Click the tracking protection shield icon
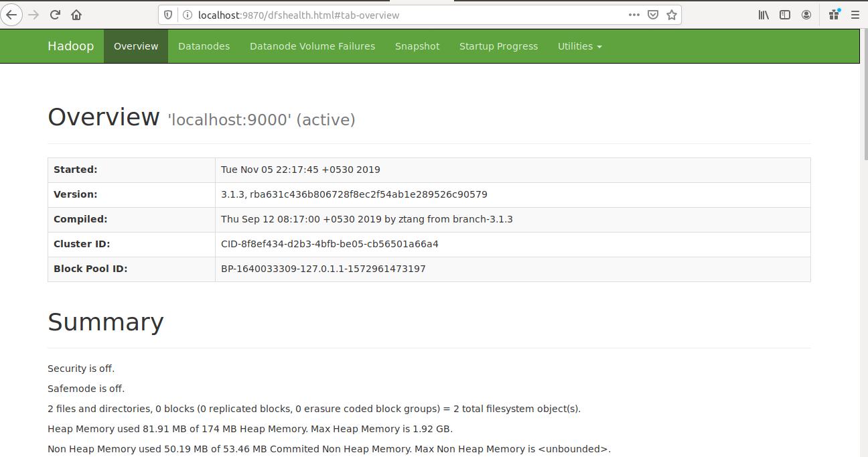868x457 pixels. [169, 15]
